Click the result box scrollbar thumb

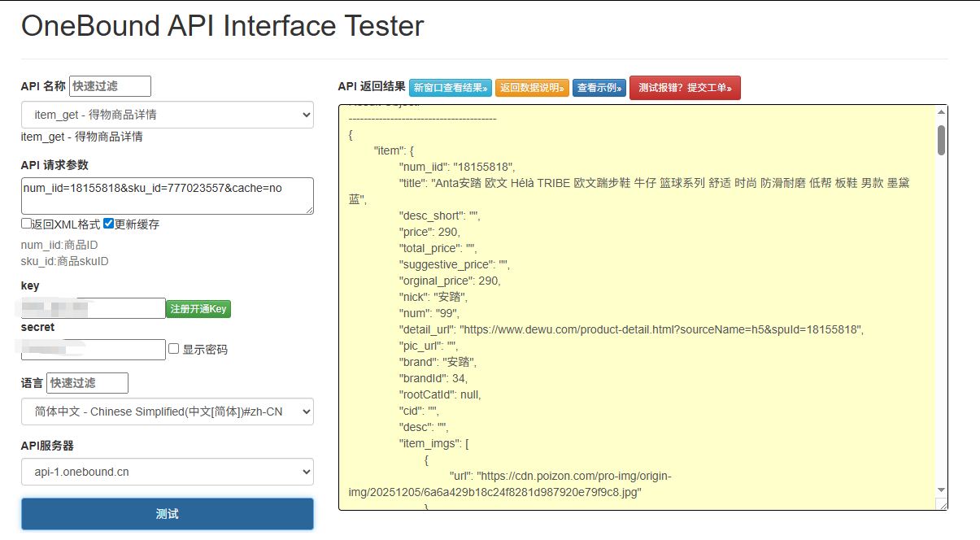(x=941, y=140)
